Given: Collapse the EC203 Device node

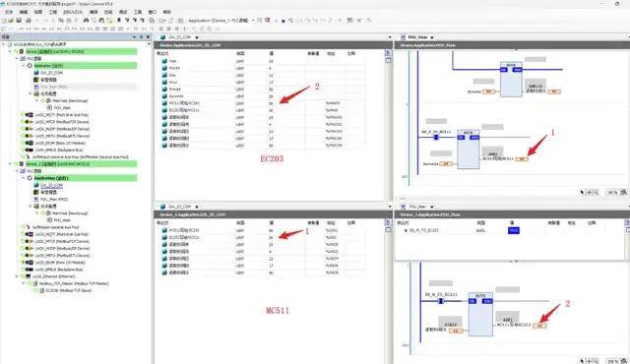Looking at the screenshot, I should [11, 51].
